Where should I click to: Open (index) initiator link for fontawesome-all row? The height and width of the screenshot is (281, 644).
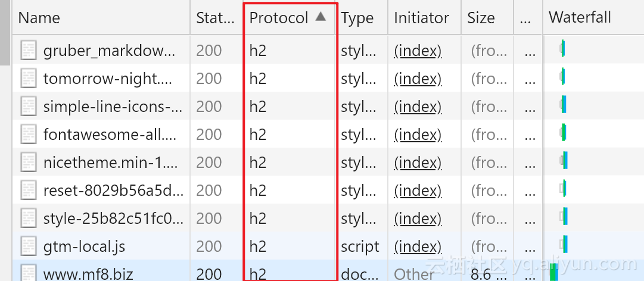[418, 135]
